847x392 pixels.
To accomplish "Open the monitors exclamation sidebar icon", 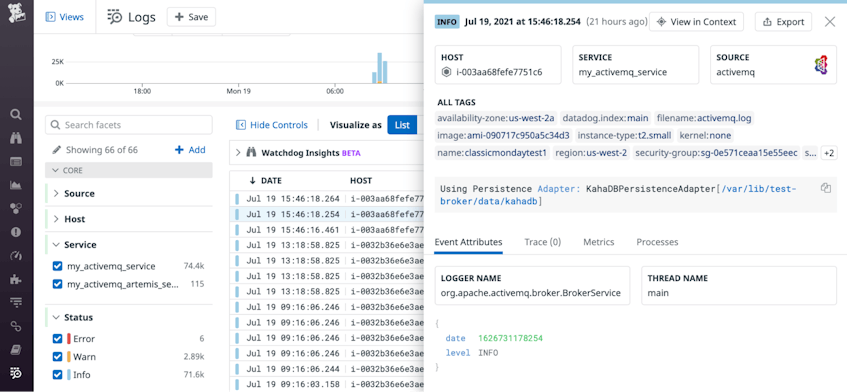I will 16,232.
